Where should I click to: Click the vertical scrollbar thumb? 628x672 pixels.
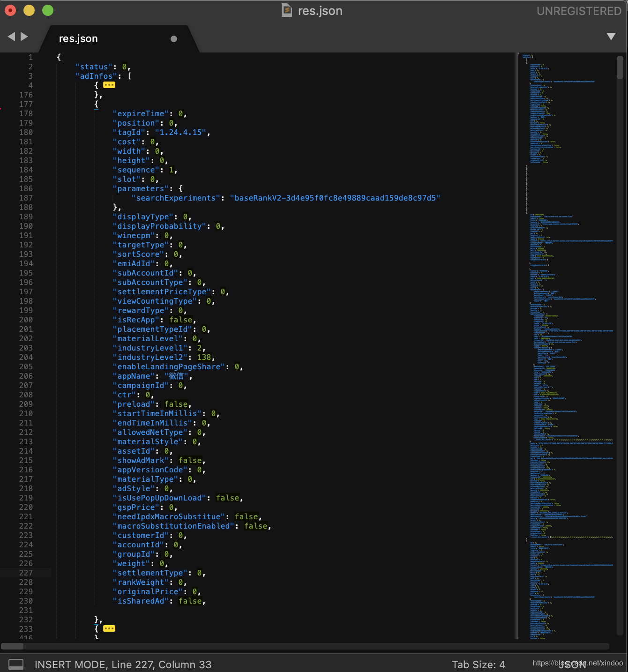(620, 67)
